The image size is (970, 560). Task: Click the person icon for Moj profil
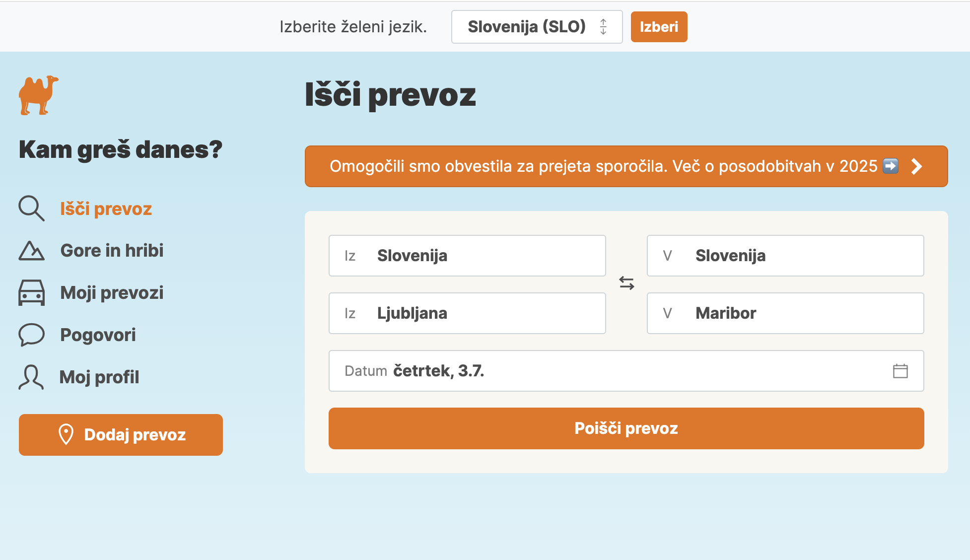tap(31, 377)
